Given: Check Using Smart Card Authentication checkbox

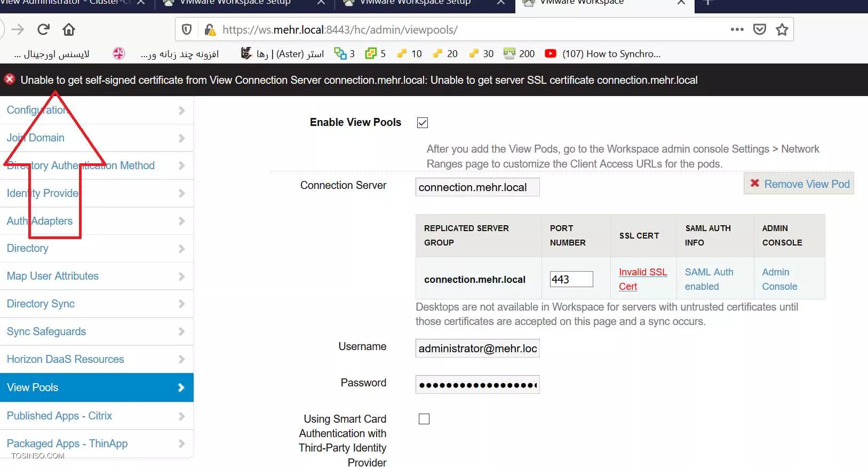Looking at the screenshot, I should [x=424, y=419].
